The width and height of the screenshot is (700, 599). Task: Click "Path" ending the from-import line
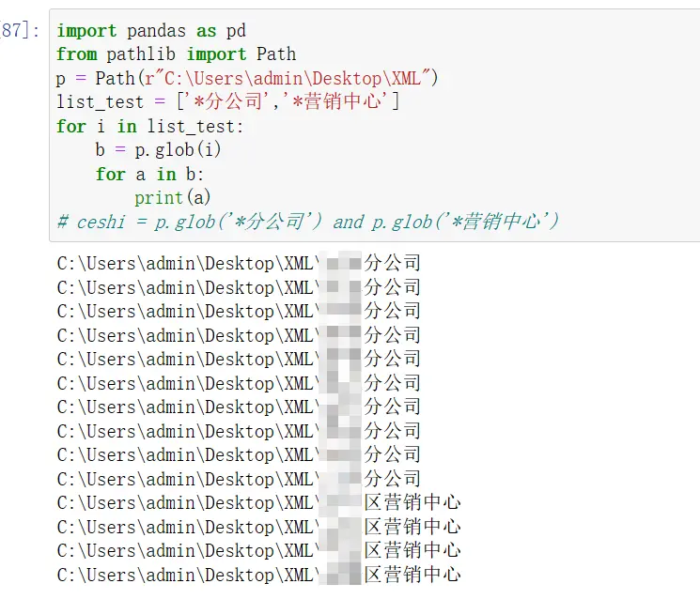(x=276, y=54)
